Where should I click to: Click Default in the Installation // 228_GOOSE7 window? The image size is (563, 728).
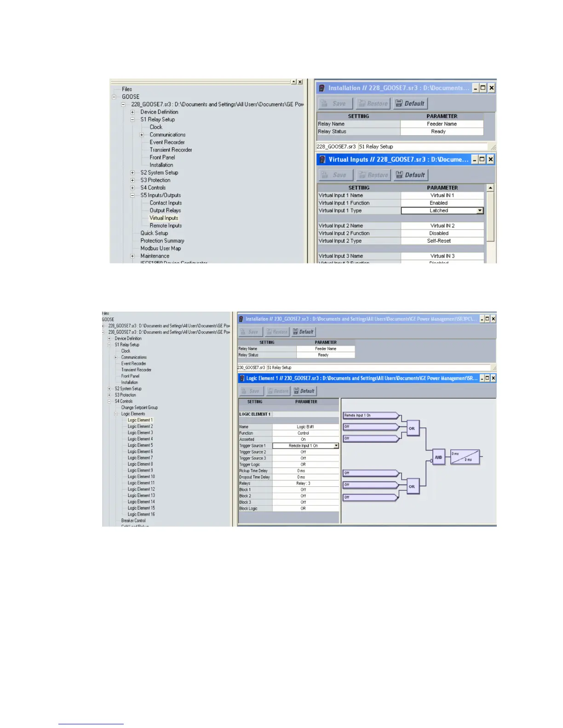coord(410,104)
